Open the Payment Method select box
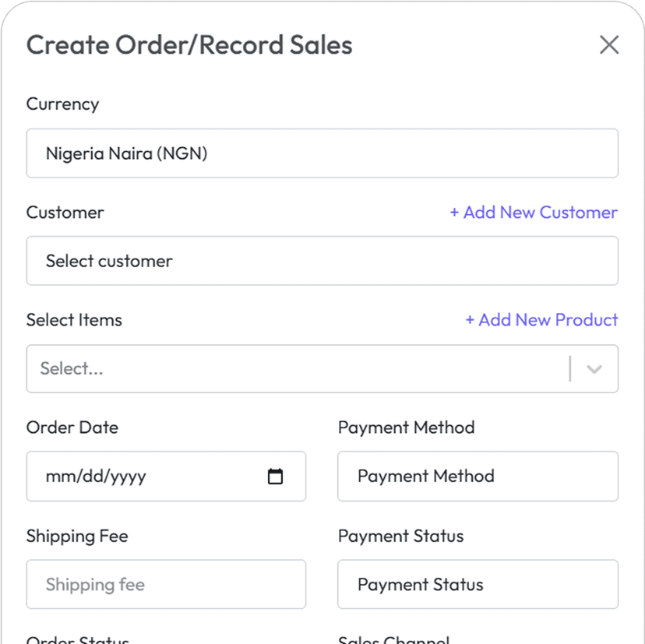 pyautogui.click(x=478, y=477)
